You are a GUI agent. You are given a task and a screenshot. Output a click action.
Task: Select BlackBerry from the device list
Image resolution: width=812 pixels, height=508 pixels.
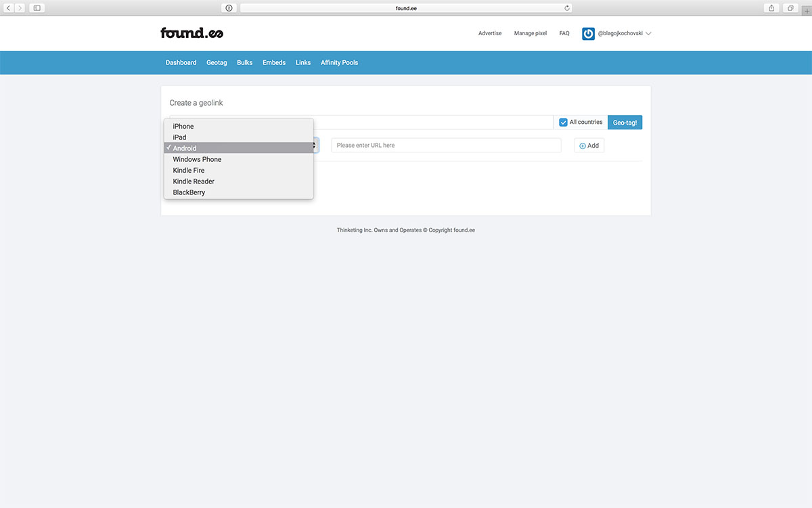tap(238, 192)
